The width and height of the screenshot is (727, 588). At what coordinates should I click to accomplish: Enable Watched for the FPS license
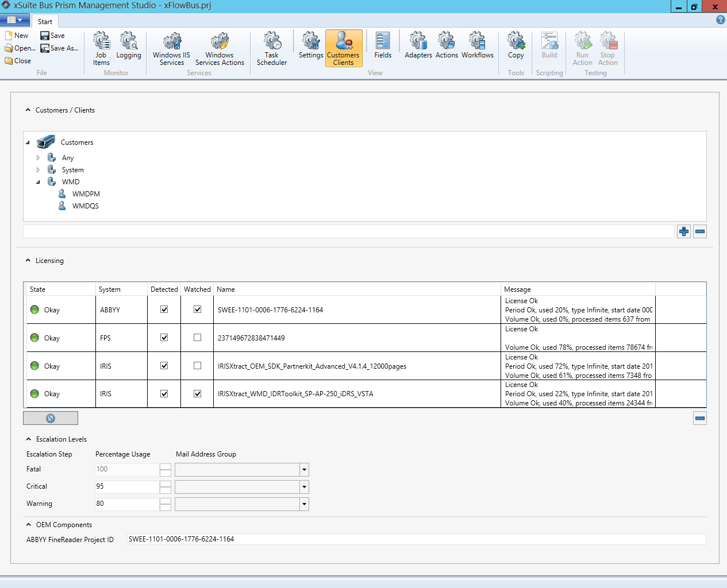(x=197, y=338)
